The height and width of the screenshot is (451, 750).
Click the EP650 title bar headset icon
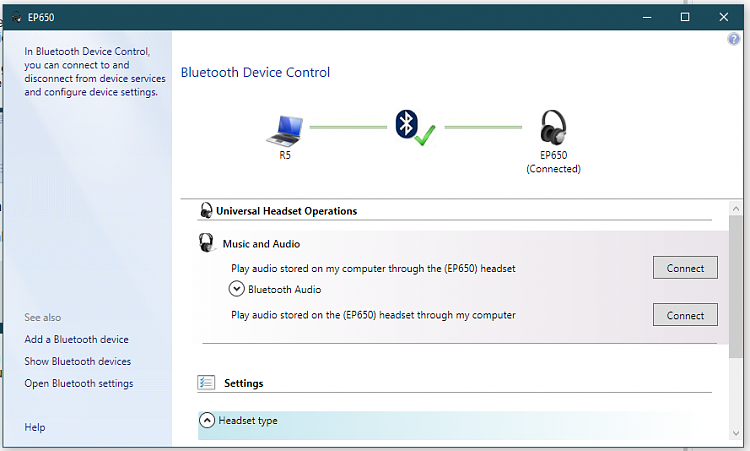coord(16,17)
